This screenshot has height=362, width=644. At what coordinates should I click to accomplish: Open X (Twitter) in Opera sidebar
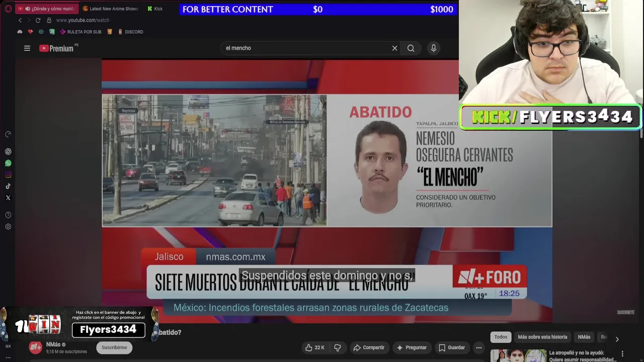coord(8,198)
